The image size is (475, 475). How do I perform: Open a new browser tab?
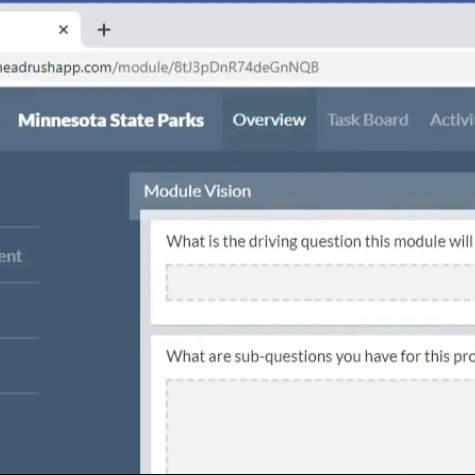pyautogui.click(x=104, y=30)
